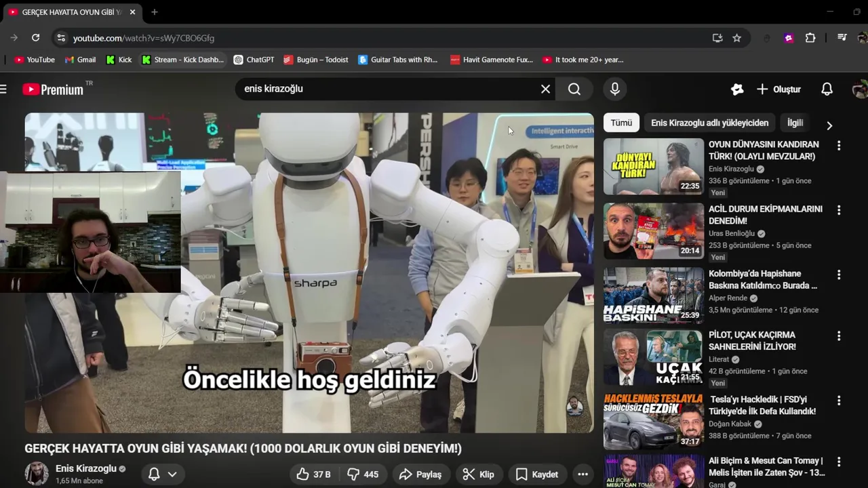Open Enis Kirazoglu channel avatar
Screen dimensions: 868x488
pyautogui.click(x=37, y=474)
